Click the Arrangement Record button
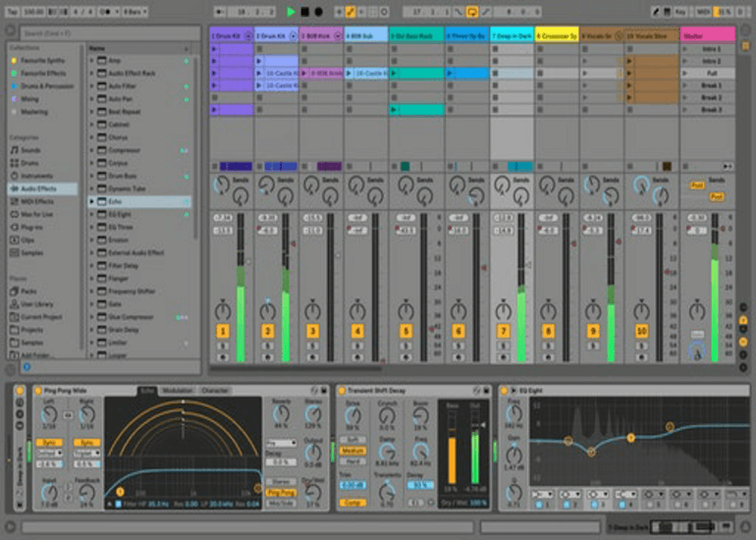 coord(318,12)
